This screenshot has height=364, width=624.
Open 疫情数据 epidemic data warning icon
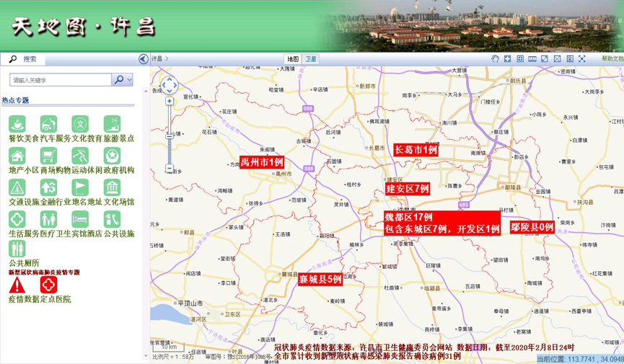17,285
